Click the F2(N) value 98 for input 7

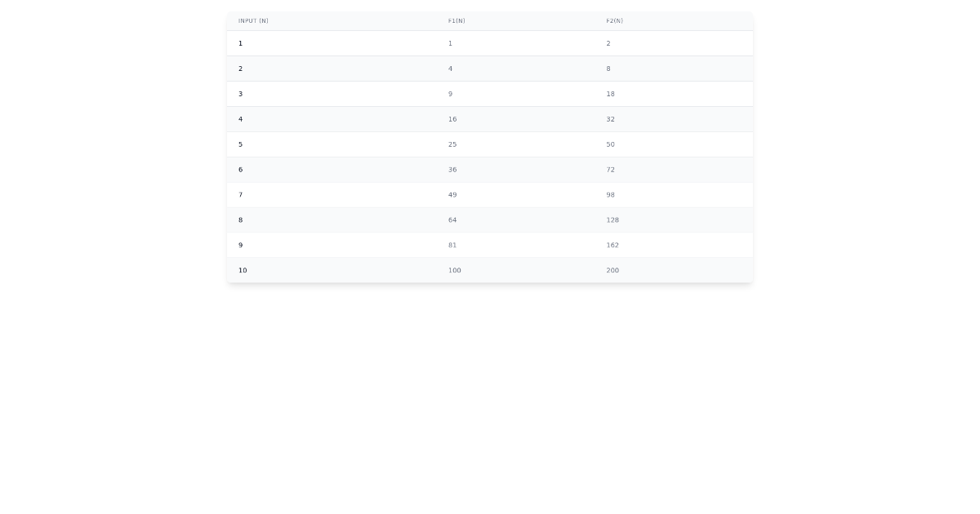[610, 194]
